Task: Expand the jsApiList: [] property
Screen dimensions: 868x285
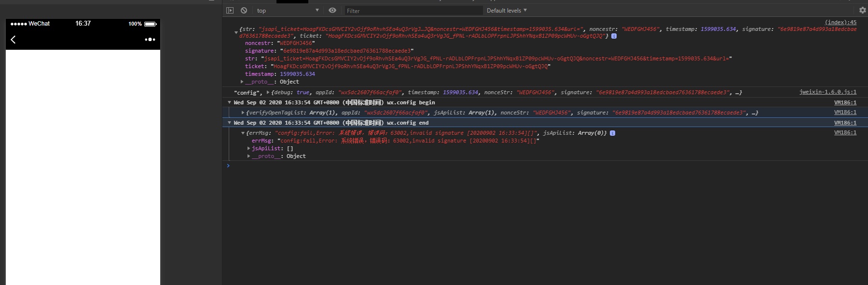Action: (249, 148)
